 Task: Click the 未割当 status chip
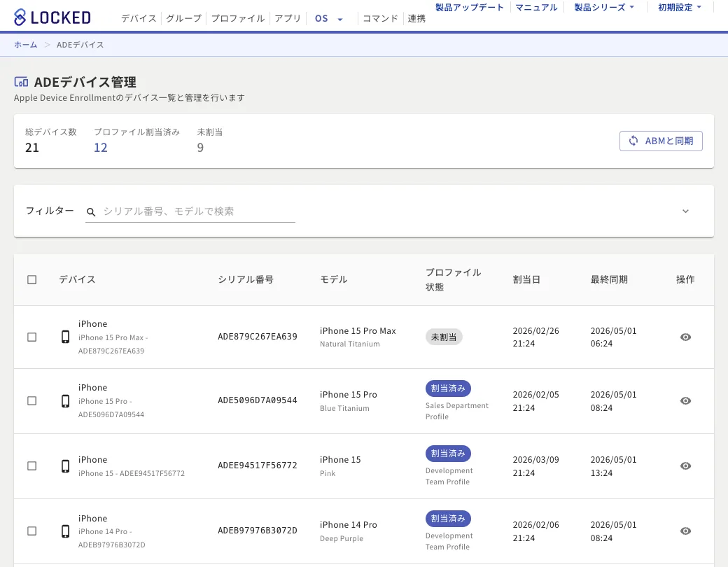click(444, 337)
